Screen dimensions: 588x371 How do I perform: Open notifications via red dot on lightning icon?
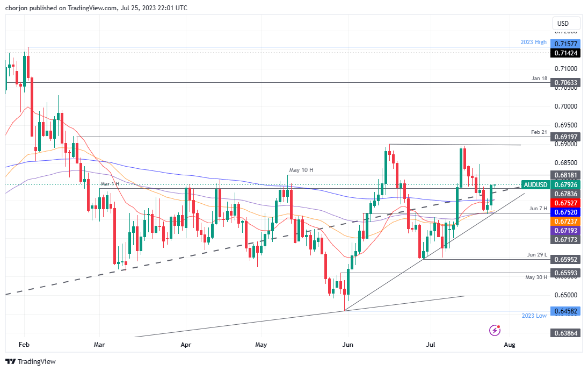[x=499, y=327]
